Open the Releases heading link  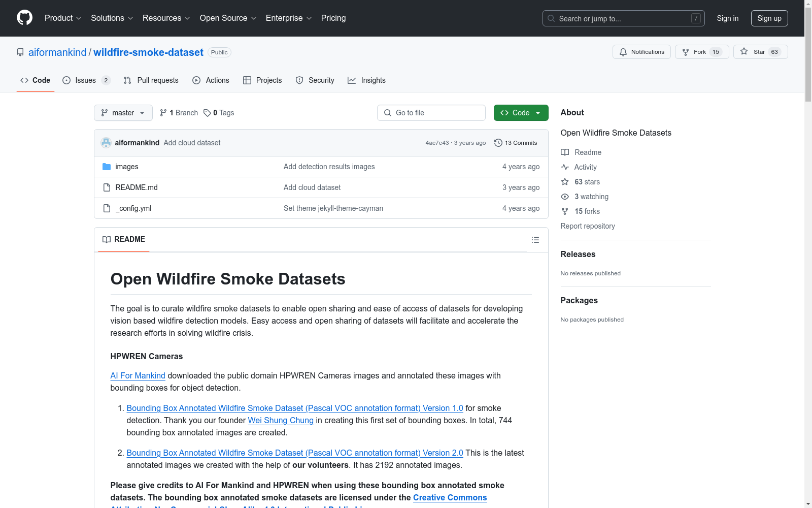[x=578, y=254]
